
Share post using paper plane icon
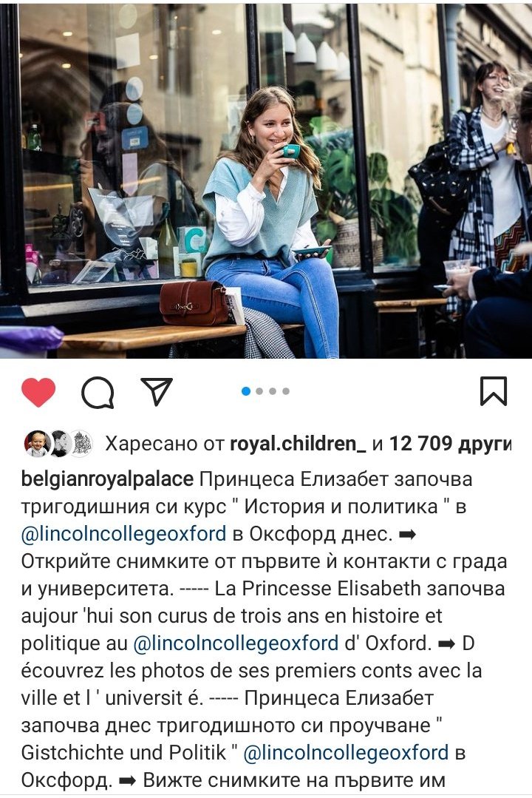157,391
